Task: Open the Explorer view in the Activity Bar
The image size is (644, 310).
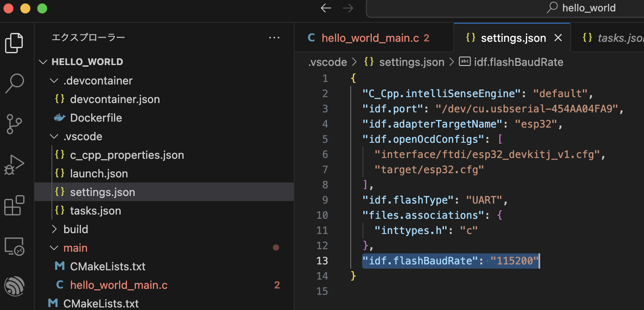Action: [15, 43]
